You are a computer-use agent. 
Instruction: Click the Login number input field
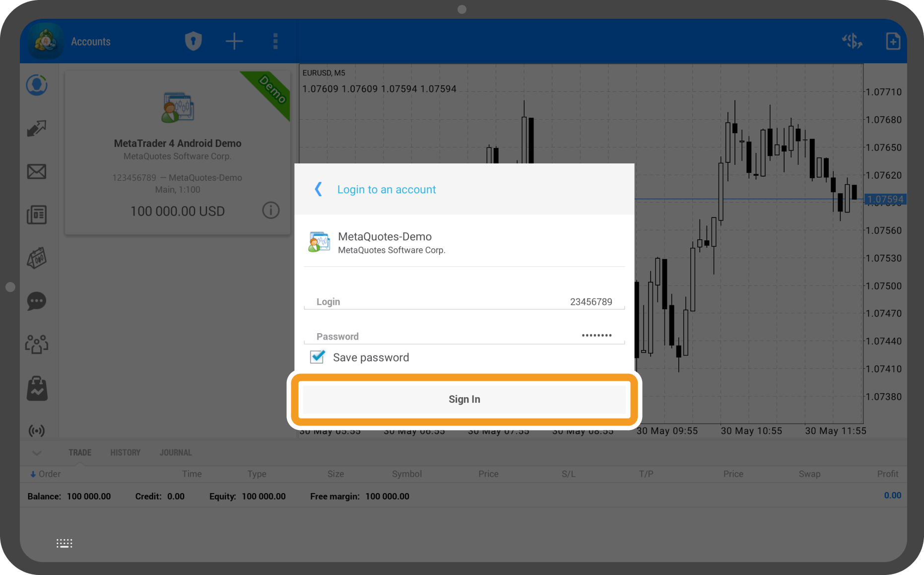click(464, 301)
